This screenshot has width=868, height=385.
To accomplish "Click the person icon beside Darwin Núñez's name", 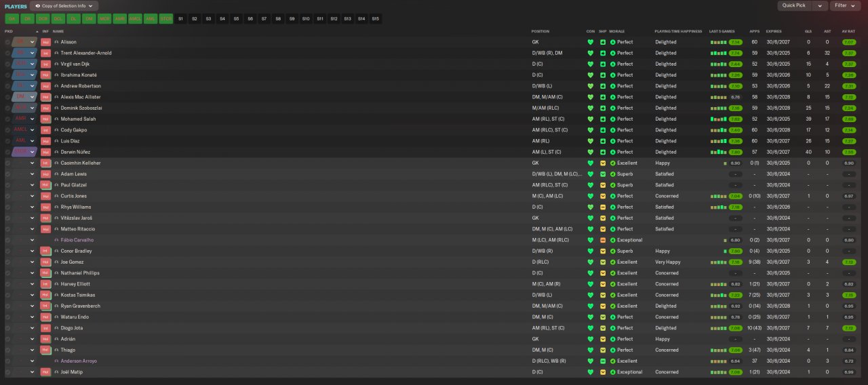I will click(56, 152).
